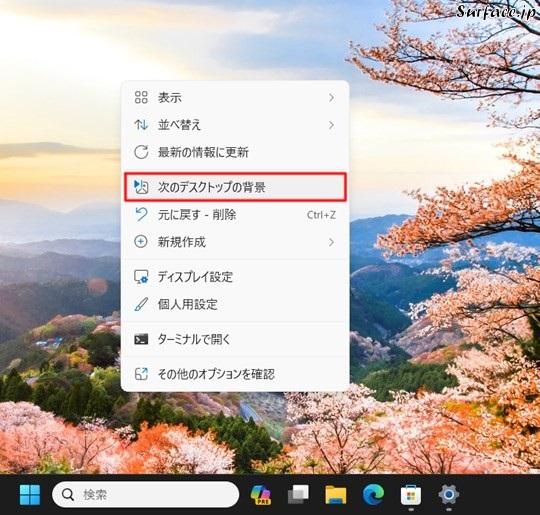This screenshot has height=515, width=540.
Task: Open 個人用設定 from the context menu
Action: 235,304
